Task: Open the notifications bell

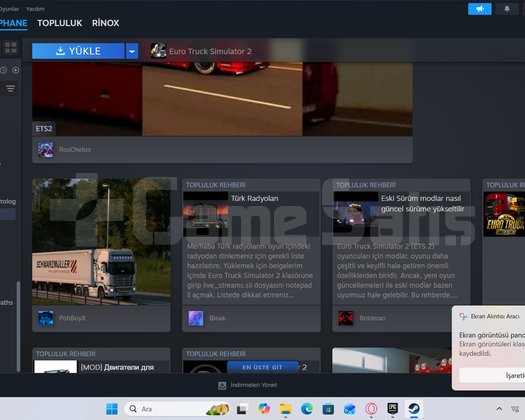Action: pos(507,9)
